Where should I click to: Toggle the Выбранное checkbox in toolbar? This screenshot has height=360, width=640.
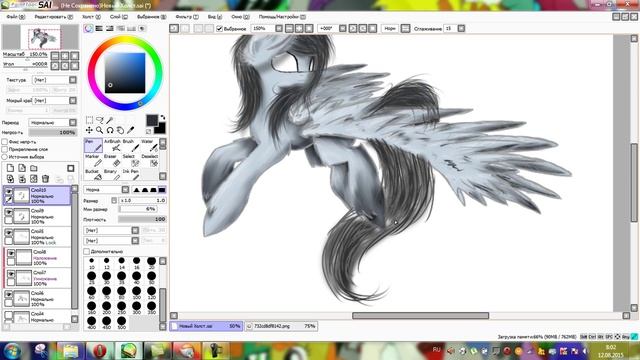tap(220, 29)
